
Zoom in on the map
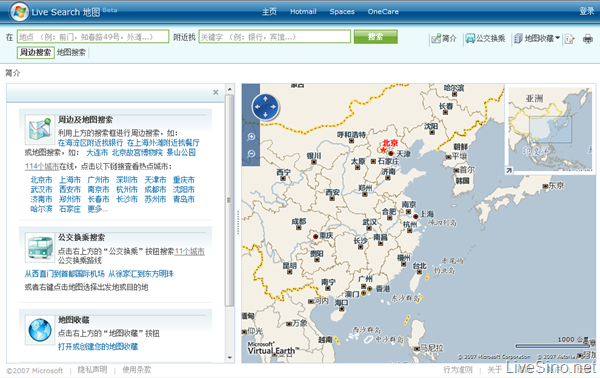click(251, 137)
